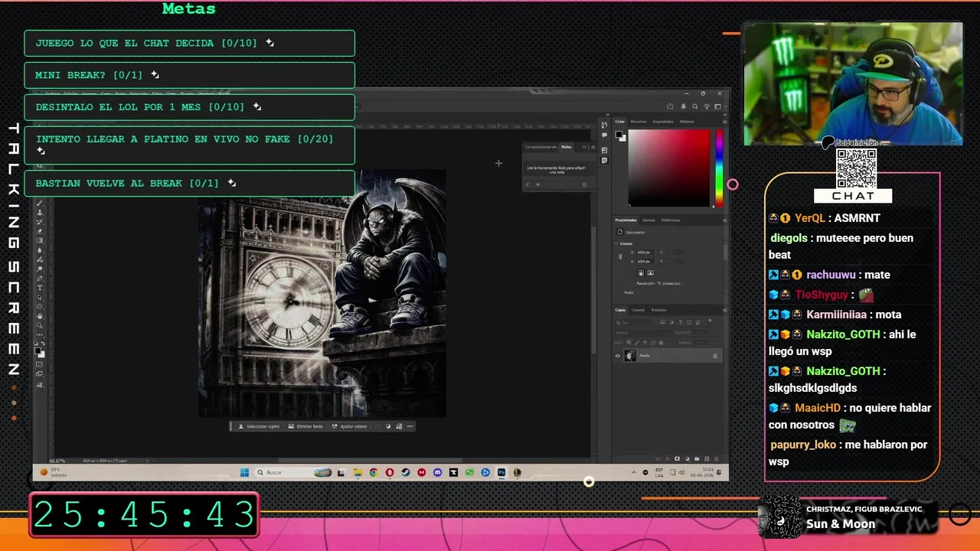Select the History Brush tool

click(x=40, y=222)
